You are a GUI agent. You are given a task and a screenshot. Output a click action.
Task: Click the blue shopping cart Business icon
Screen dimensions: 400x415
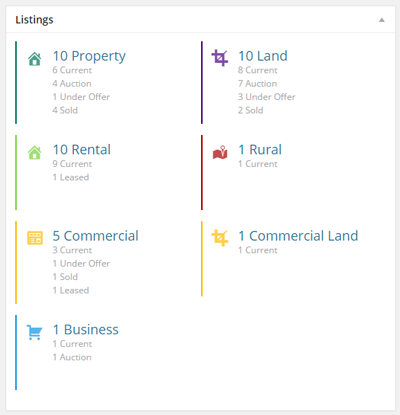point(34,332)
